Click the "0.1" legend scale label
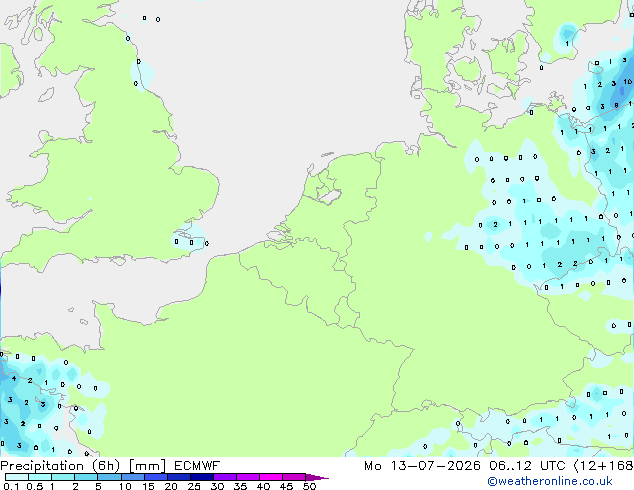The image size is (634, 490). [11, 486]
